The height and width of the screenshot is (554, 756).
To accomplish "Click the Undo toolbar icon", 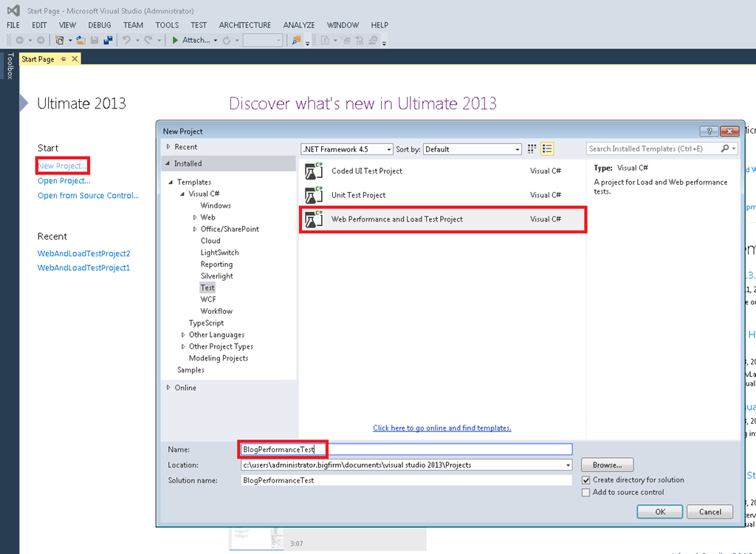I will pos(126,41).
